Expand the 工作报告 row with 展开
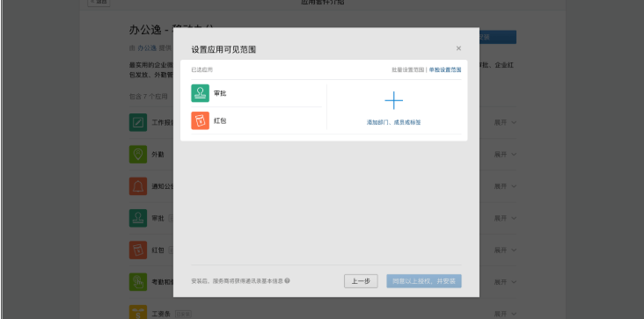The image size is (644, 319). pyautogui.click(x=505, y=122)
